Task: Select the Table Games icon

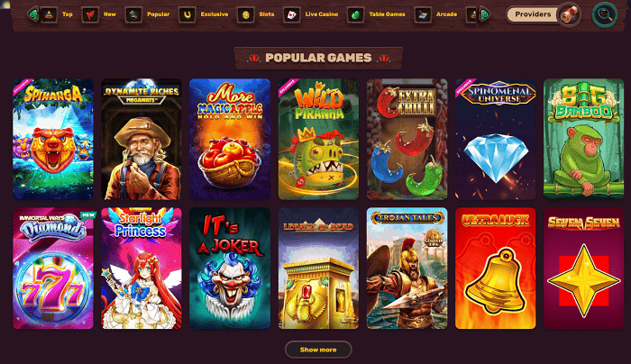Action: click(355, 15)
